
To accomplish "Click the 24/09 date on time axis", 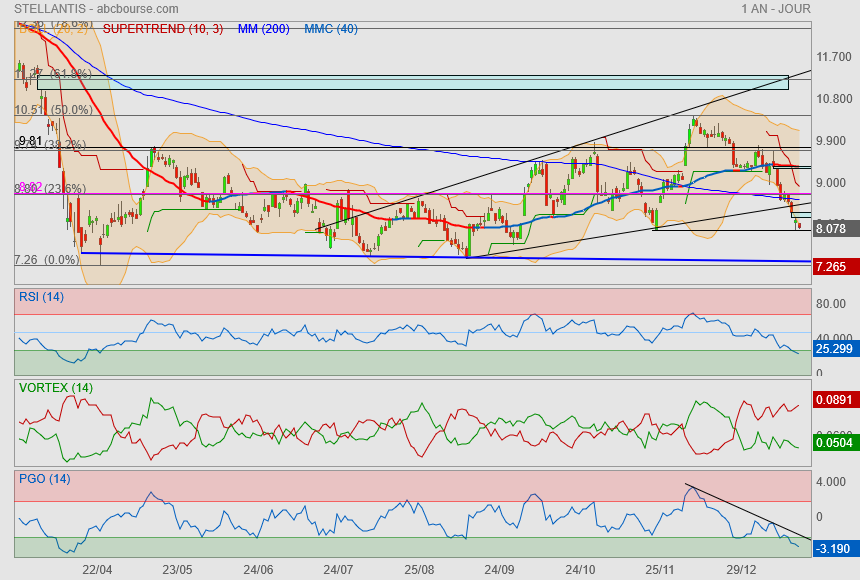I will pos(499,569).
